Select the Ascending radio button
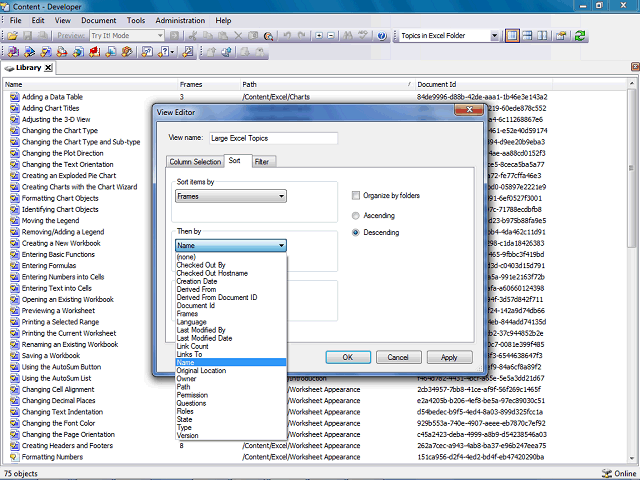This screenshot has height=480, width=640. tap(356, 216)
